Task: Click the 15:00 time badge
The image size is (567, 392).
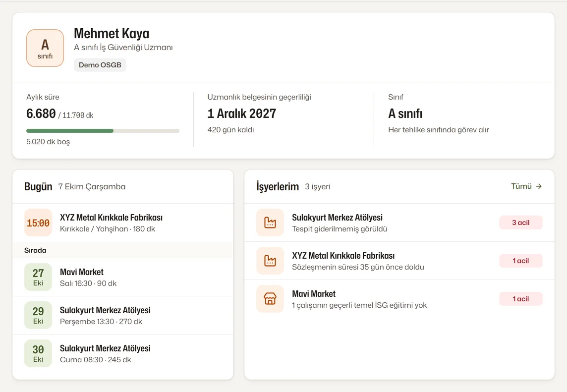Action: click(x=38, y=223)
